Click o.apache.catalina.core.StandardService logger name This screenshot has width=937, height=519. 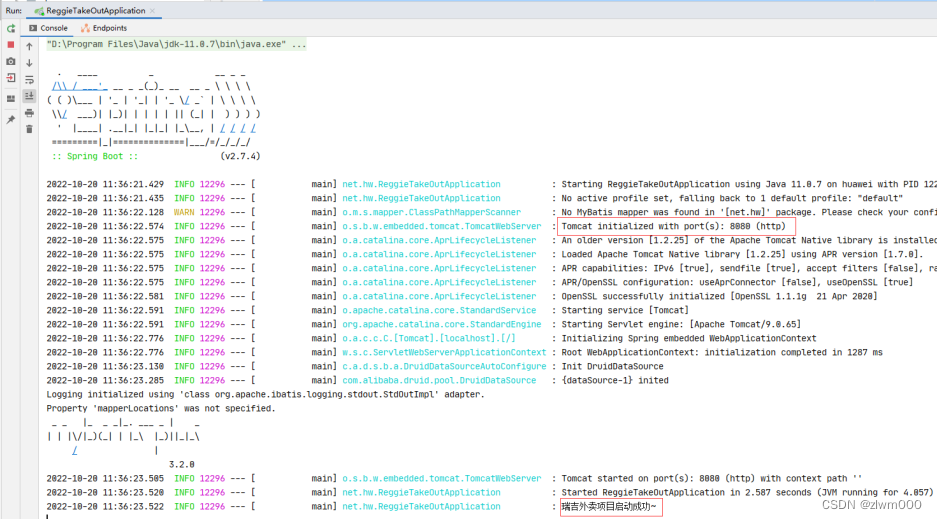point(439,311)
